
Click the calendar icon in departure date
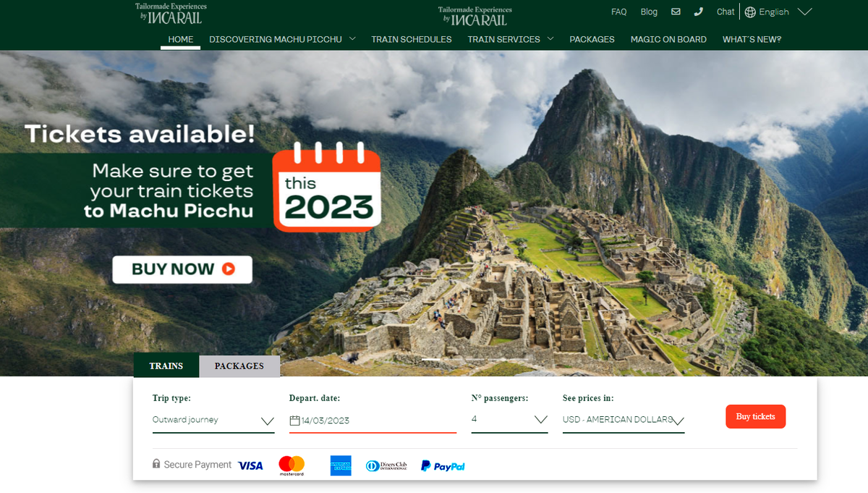pos(294,421)
